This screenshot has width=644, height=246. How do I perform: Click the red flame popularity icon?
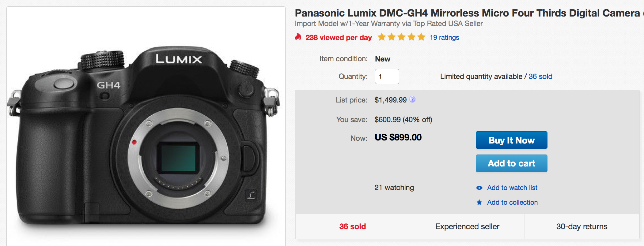coord(298,37)
